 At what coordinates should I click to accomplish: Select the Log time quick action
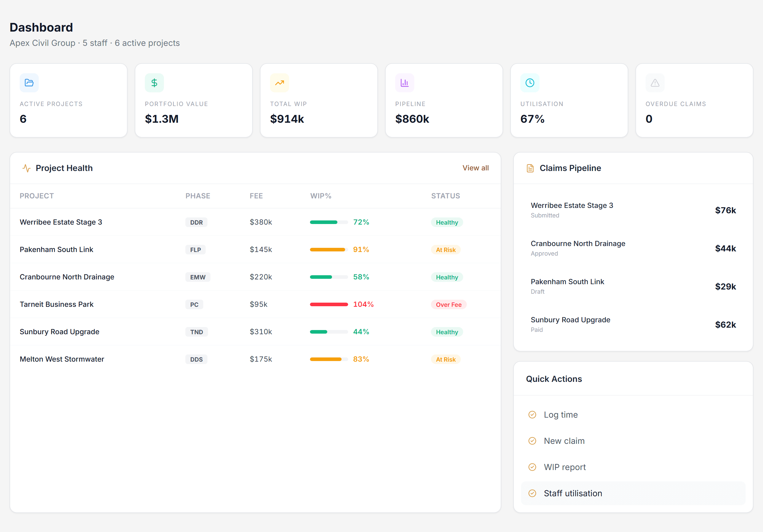(x=633, y=415)
